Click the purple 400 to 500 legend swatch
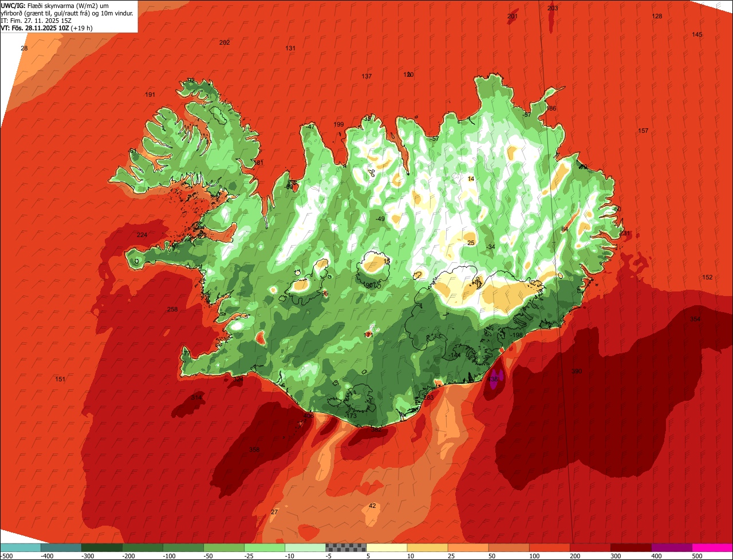The height and width of the screenshot is (560, 733). click(x=671, y=547)
